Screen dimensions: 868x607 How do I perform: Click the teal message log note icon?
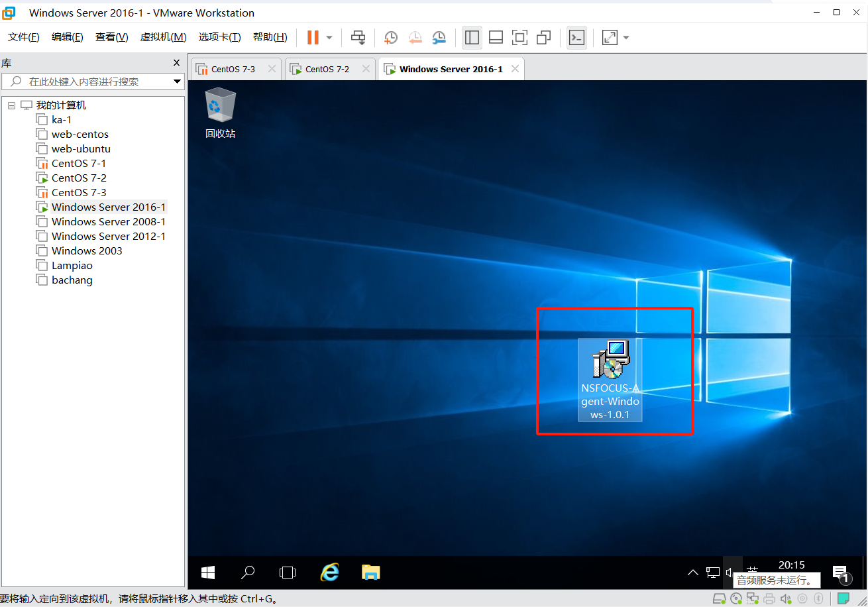843,599
